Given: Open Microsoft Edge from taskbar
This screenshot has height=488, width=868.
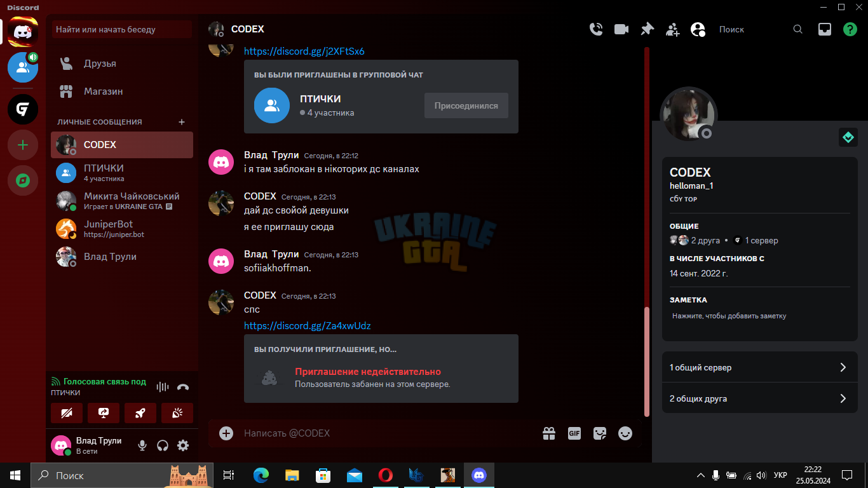Looking at the screenshot, I should (261, 475).
